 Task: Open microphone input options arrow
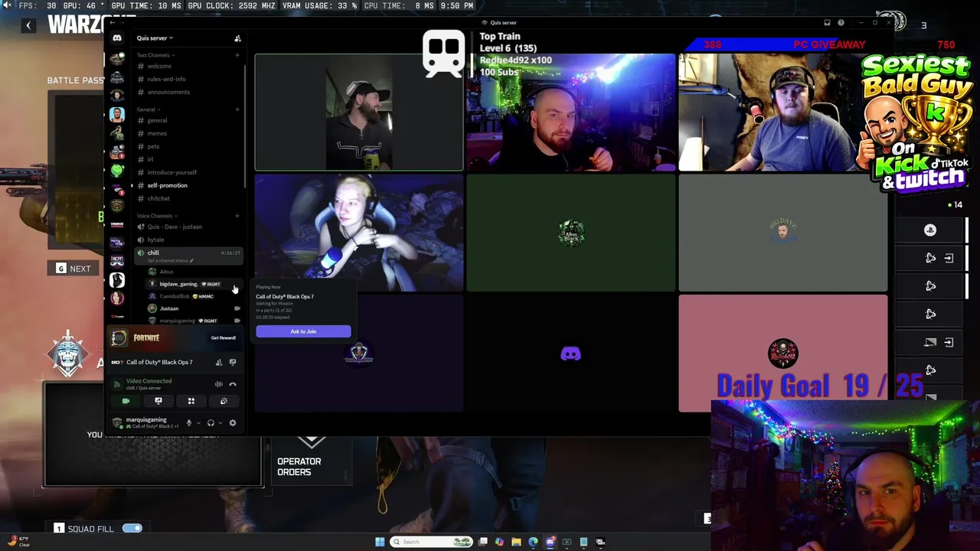point(198,422)
